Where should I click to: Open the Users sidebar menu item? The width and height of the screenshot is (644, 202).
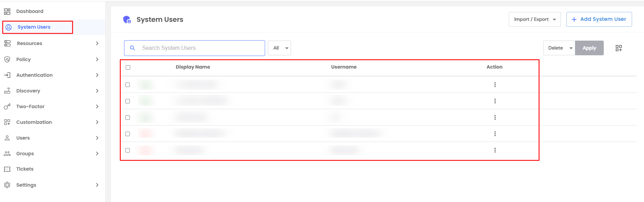22,138
